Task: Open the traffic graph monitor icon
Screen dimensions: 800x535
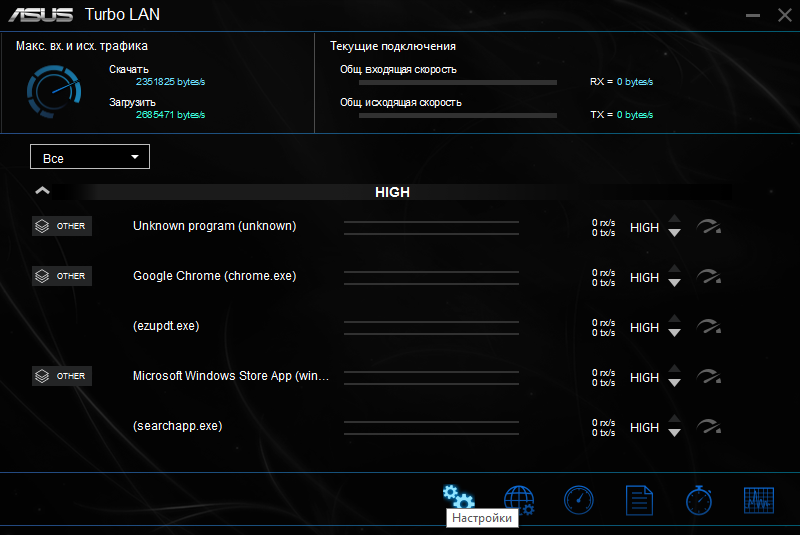Action: pos(759,500)
